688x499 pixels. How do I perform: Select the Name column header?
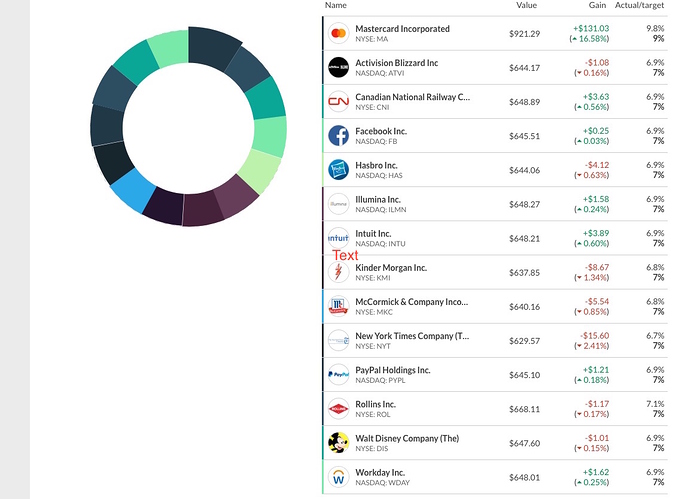[336, 5]
